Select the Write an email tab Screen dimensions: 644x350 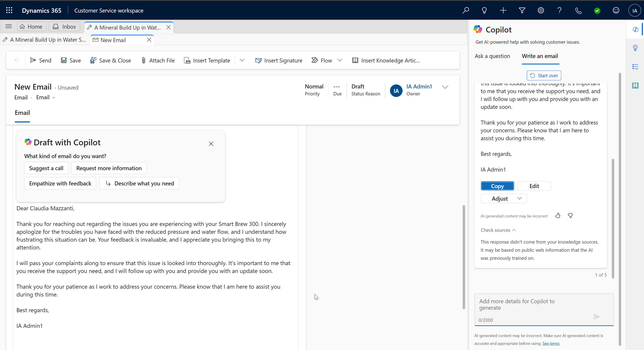click(x=540, y=56)
